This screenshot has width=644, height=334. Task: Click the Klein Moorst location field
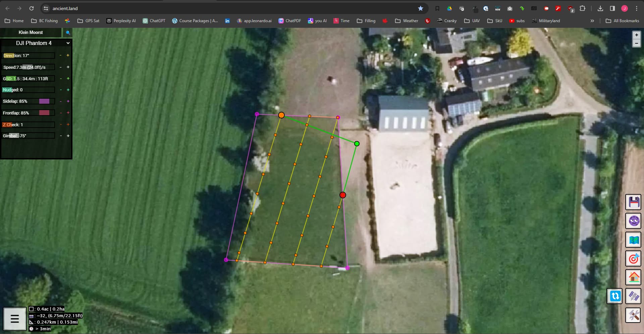click(31, 33)
